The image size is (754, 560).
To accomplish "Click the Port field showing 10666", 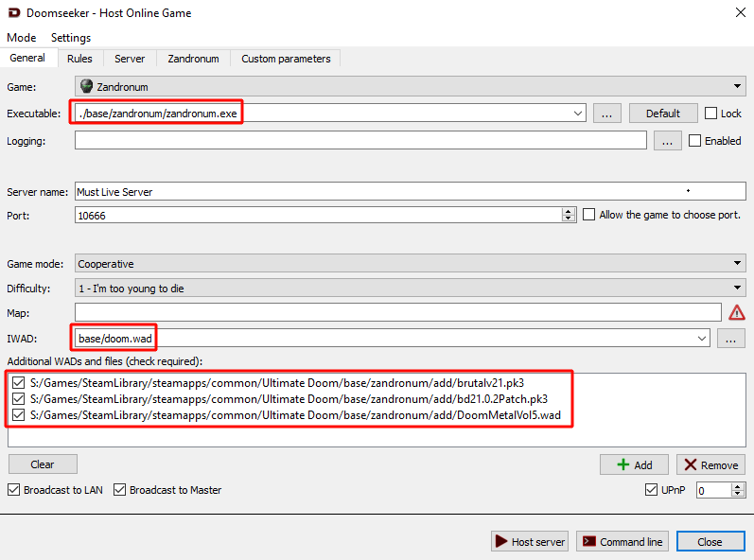I will [x=318, y=215].
